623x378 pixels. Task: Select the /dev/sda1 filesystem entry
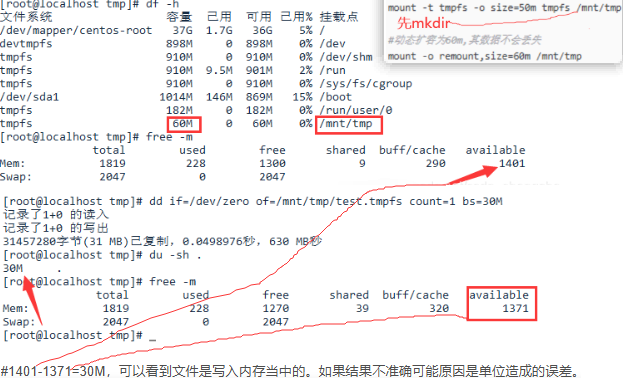pos(29,97)
